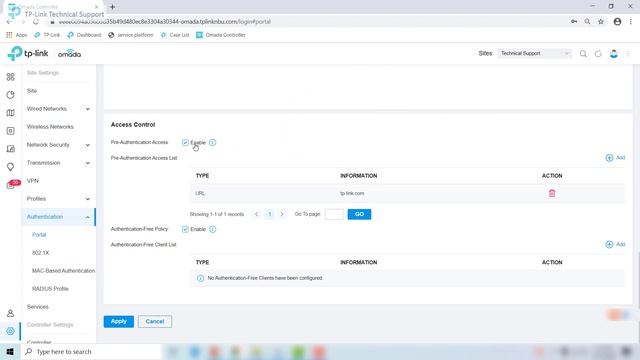This screenshot has width=640, height=360.
Task: Click the global search magnifier icon
Action: 583,54
